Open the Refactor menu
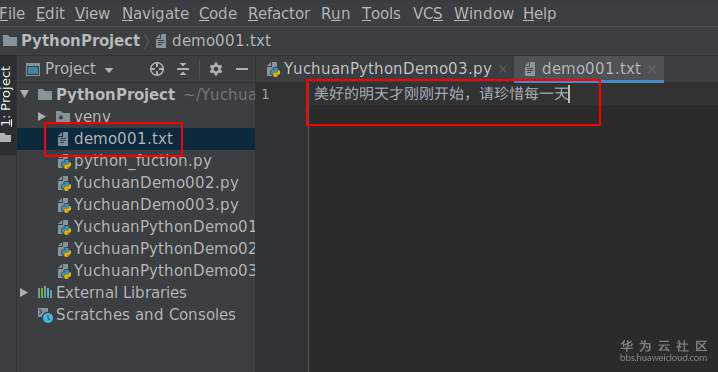This screenshot has width=718, height=372. coord(279,14)
